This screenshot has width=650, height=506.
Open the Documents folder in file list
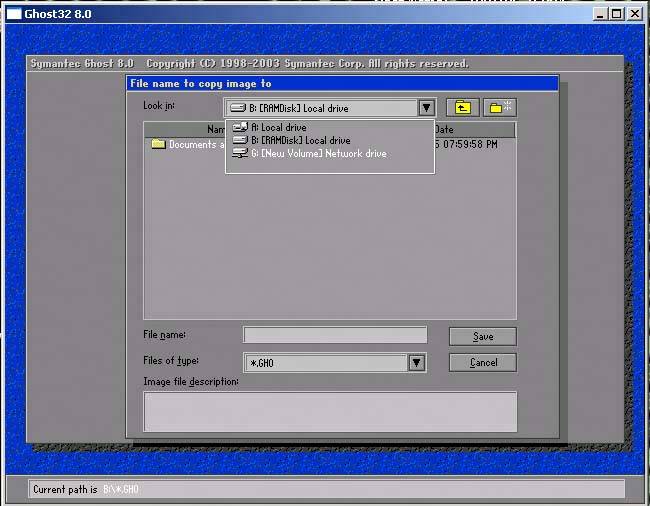pyautogui.click(x=188, y=144)
